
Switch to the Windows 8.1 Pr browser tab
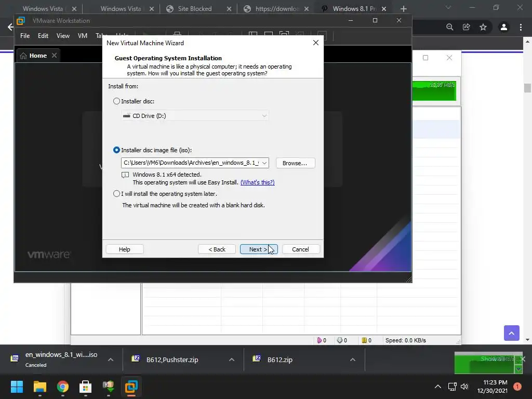click(354, 9)
